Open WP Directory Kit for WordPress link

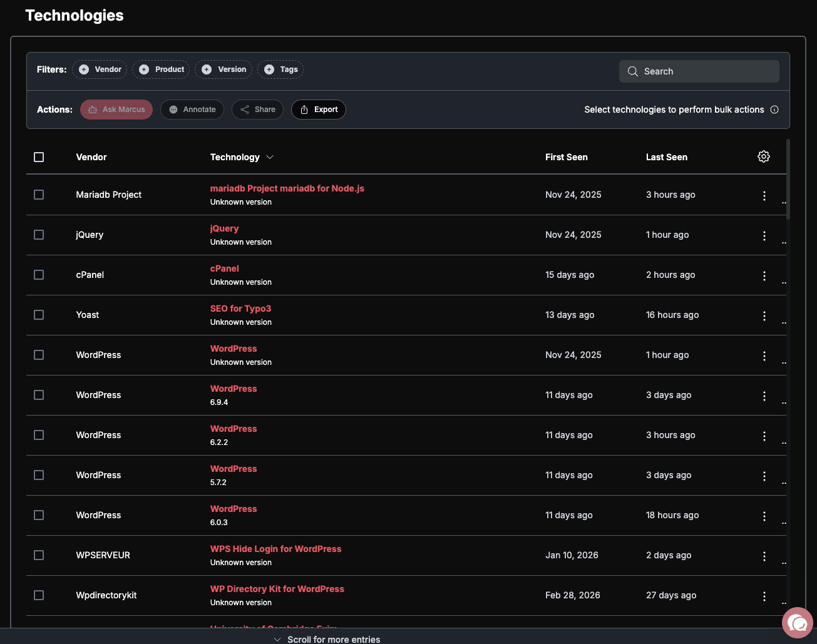coord(277,589)
